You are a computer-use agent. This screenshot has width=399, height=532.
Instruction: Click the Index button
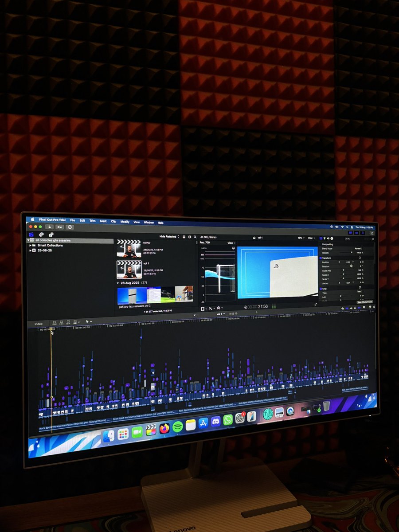coord(39,324)
